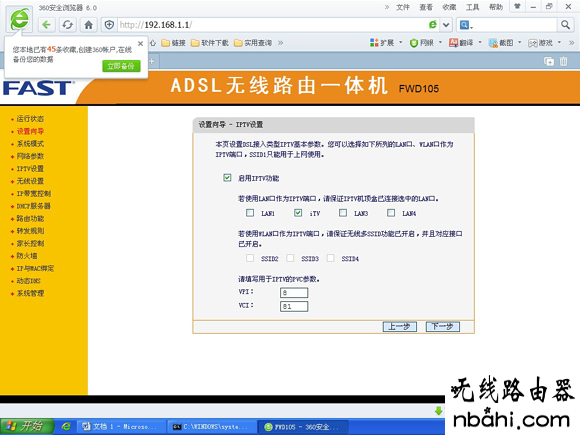Open IP与MAC绑定 in the sidebar
The width and height of the screenshot is (580, 435).
pyautogui.click(x=35, y=269)
